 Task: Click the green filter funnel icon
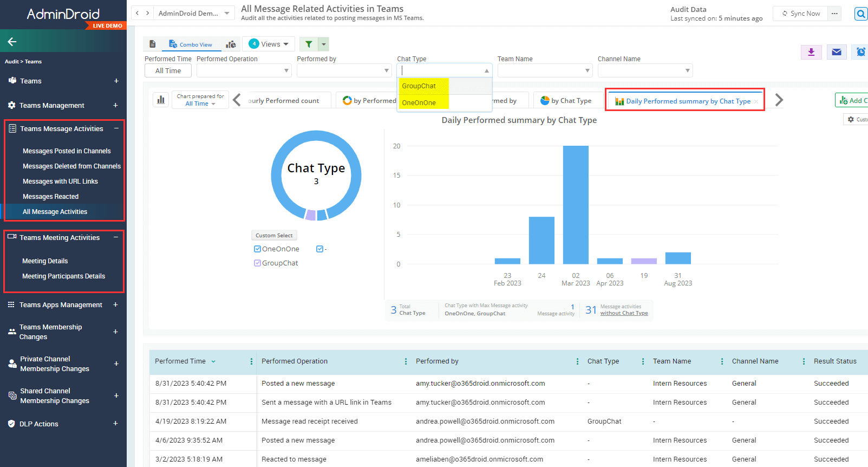pyautogui.click(x=309, y=44)
